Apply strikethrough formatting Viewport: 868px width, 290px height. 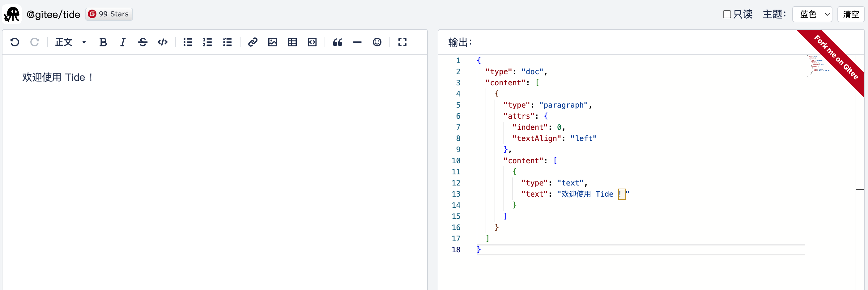coord(143,42)
